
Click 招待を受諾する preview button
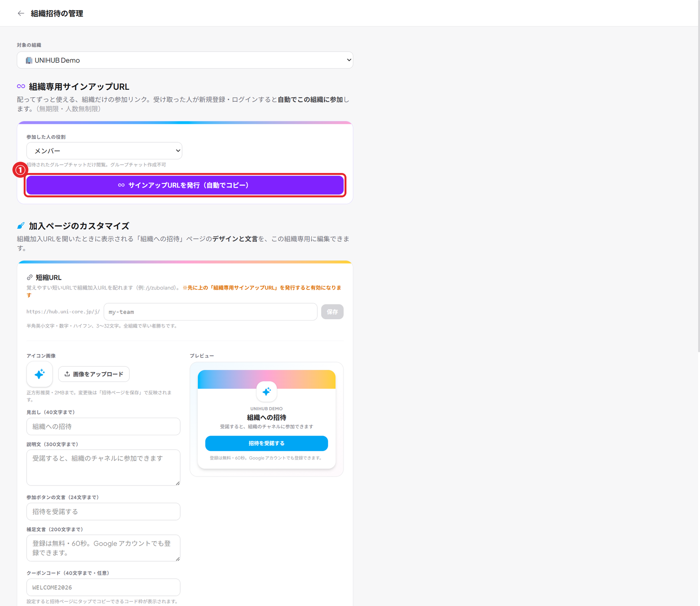pos(266,443)
